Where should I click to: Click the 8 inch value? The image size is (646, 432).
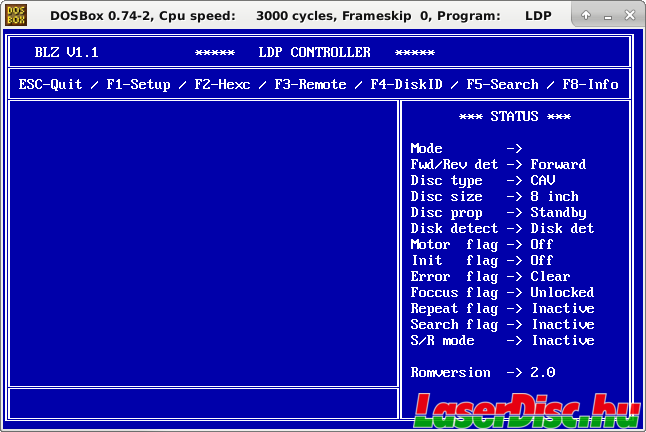(554, 196)
